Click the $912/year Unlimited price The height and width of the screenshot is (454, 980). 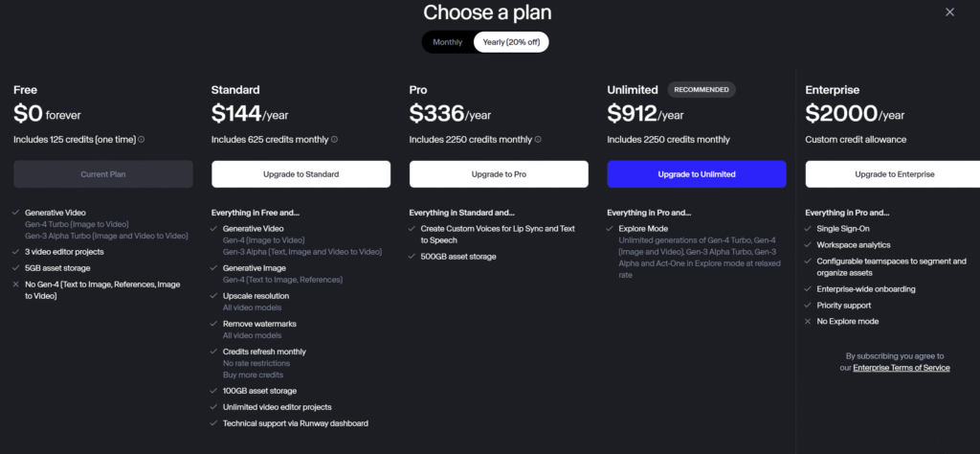point(646,114)
